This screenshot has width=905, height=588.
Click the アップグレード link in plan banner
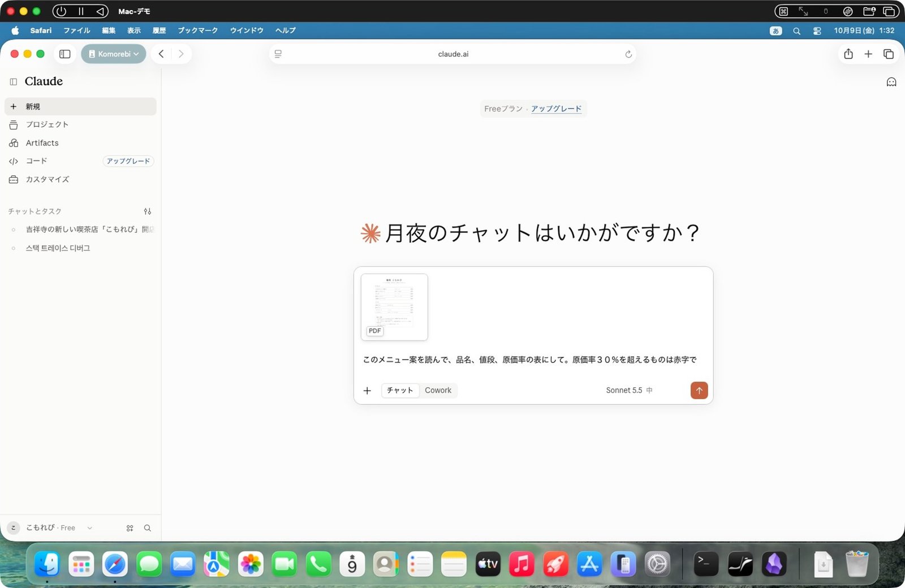pyautogui.click(x=556, y=109)
